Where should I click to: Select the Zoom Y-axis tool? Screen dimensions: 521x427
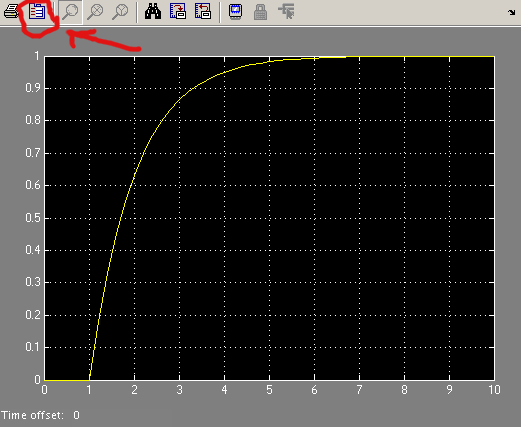coord(120,12)
